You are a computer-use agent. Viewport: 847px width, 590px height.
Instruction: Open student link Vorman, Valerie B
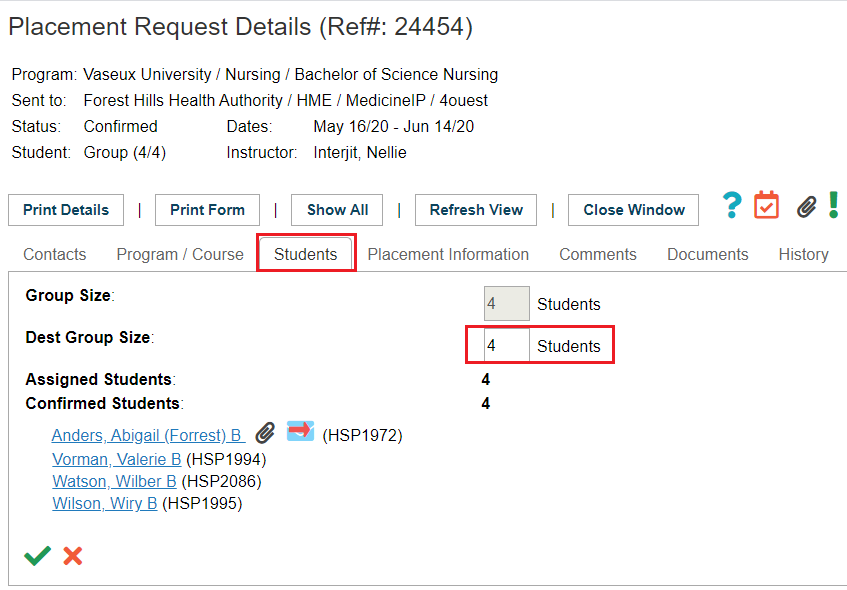point(117,460)
